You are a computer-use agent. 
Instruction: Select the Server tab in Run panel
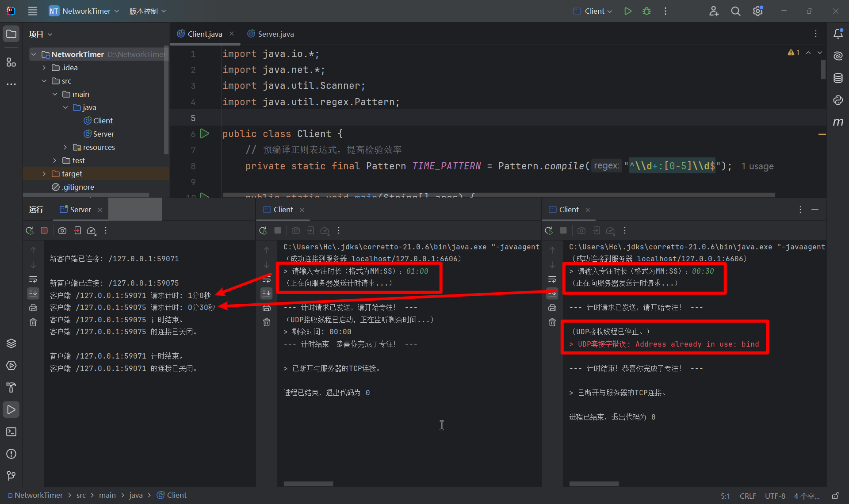pyautogui.click(x=80, y=210)
